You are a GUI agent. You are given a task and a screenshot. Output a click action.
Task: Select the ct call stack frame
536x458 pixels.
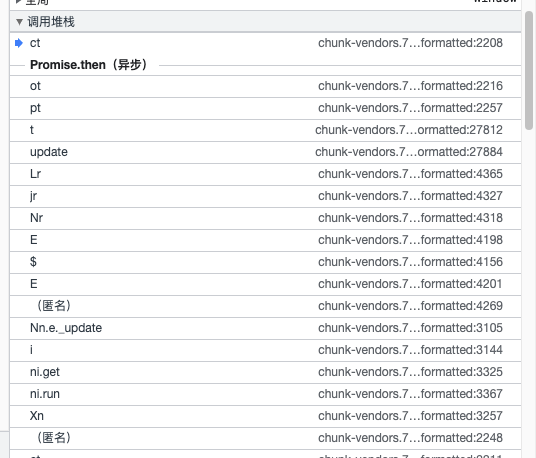coord(265,43)
